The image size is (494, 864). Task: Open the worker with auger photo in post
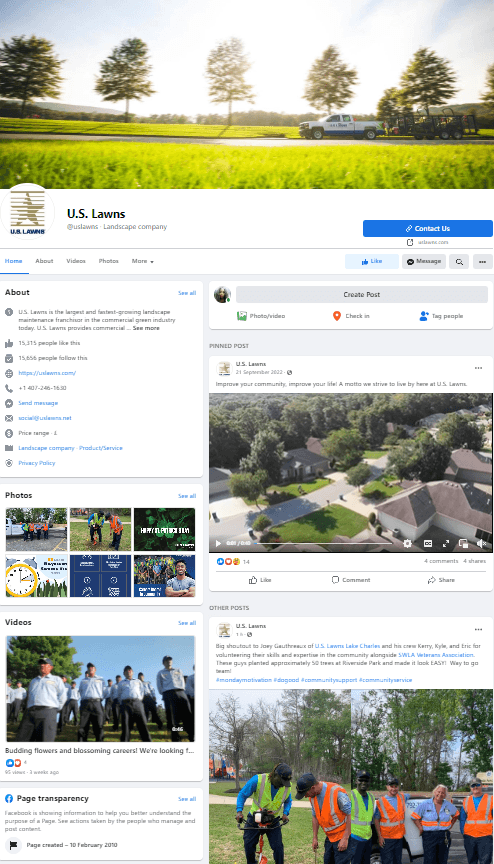pyautogui.click(x=280, y=776)
